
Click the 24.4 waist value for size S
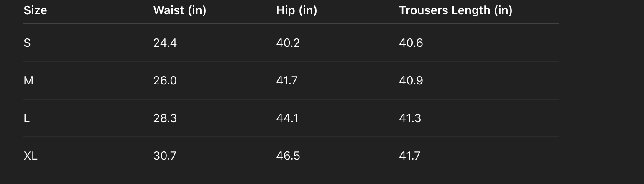165,43
